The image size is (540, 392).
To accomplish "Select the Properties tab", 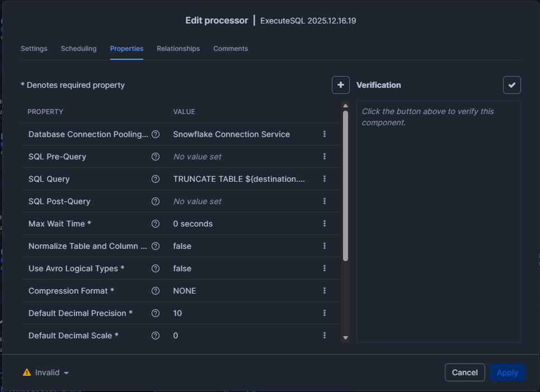I will pos(126,49).
